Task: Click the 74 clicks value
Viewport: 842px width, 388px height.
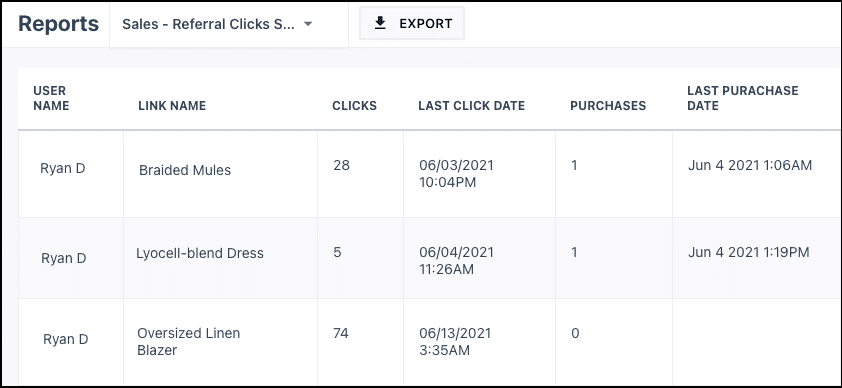Action: (340, 333)
